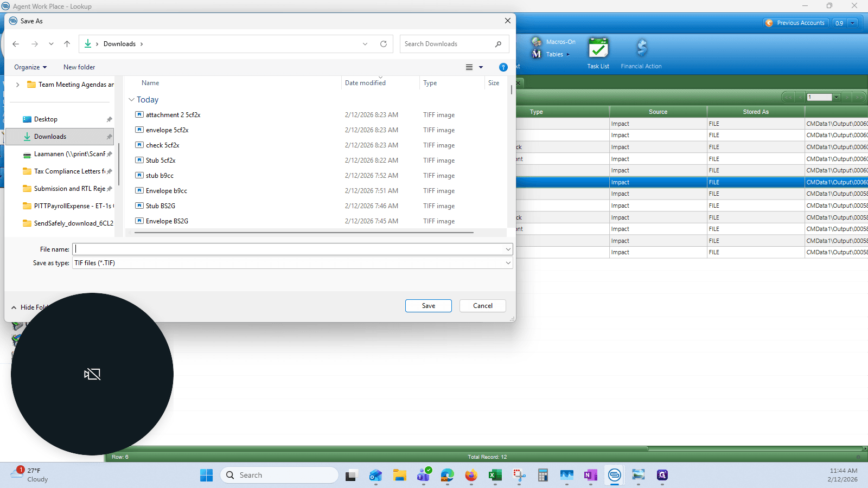This screenshot has width=868, height=488.
Task: Click the New folder button
Action: pyautogui.click(x=79, y=67)
